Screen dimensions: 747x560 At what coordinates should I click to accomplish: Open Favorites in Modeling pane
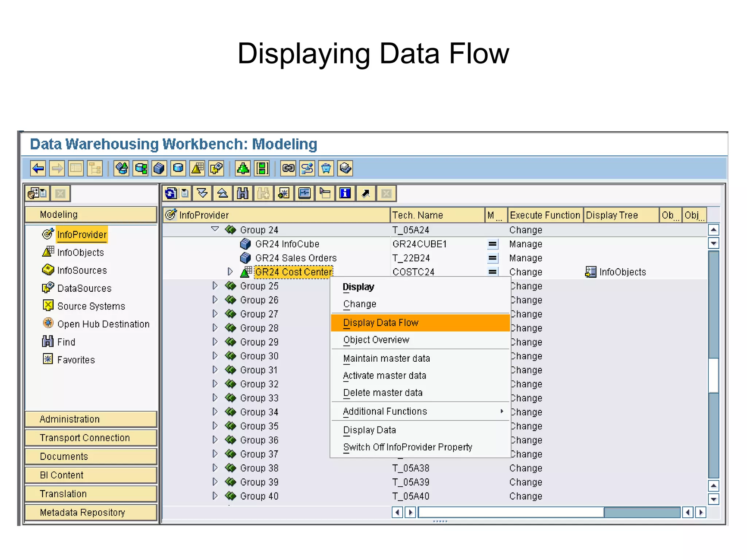click(76, 359)
